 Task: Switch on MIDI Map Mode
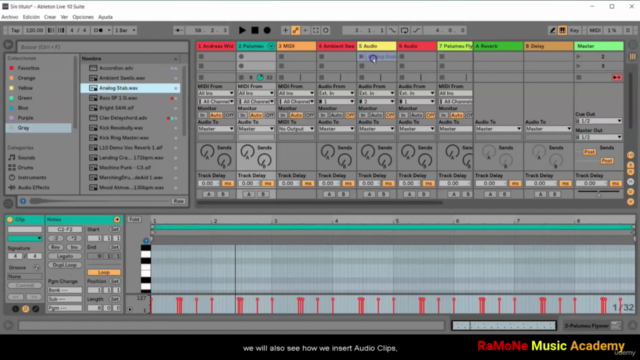(x=595, y=30)
